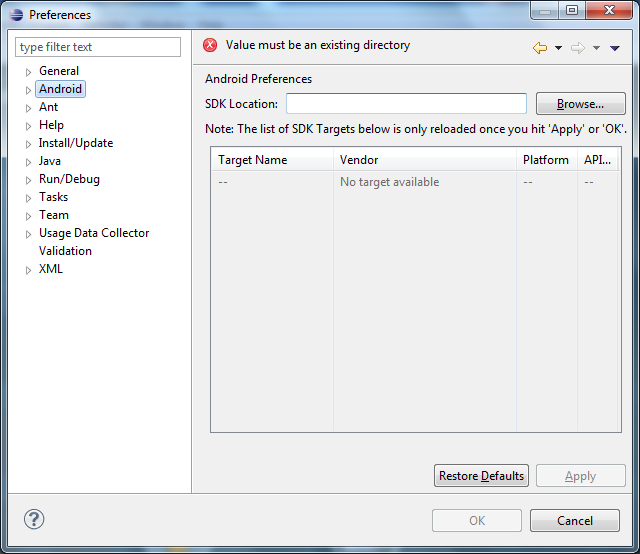The height and width of the screenshot is (554, 640).
Task: Expand the Team tree node
Action: coord(28,216)
